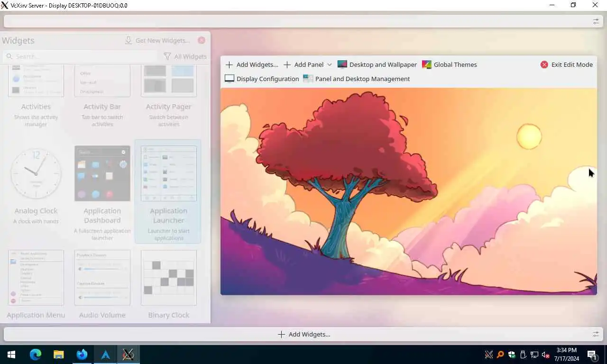
Task: Open Panel and Desktop Management
Action: point(356,79)
